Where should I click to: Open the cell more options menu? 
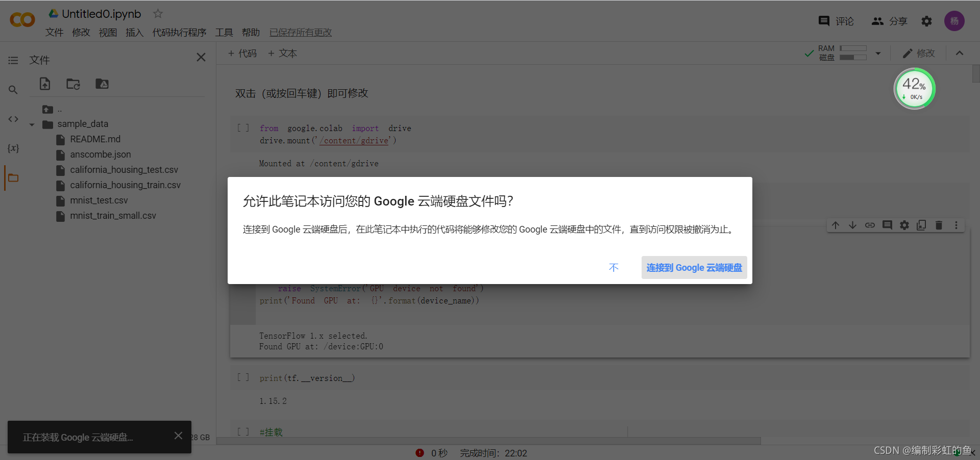(x=956, y=225)
